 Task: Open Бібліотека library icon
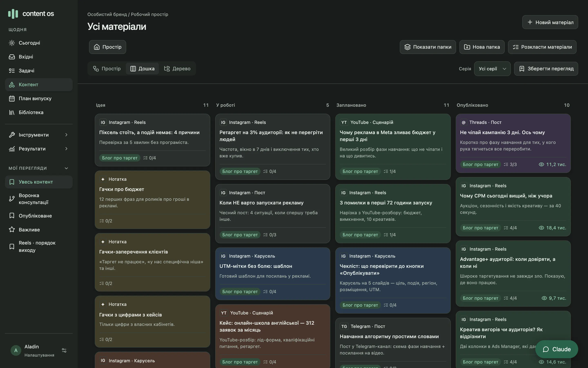point(12,112)
